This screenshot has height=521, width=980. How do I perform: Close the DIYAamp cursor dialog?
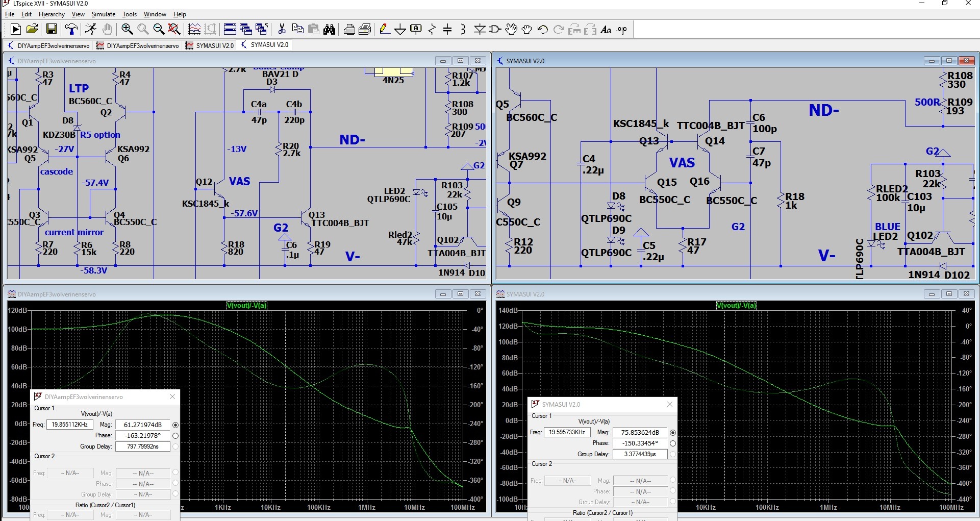(x=172, y=396)
